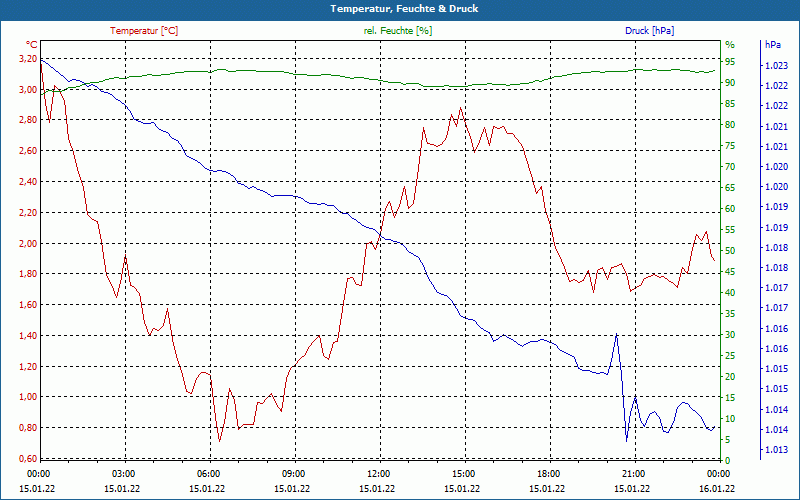Click the 2,20 temperature axis value
Screen dimensions: 800x500
[x=28, y=212]
